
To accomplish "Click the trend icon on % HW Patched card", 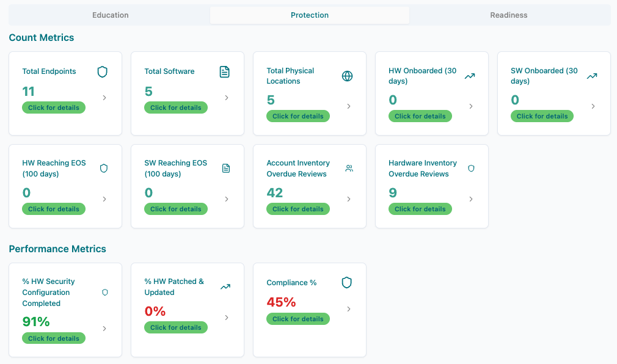I will (225, 286).
